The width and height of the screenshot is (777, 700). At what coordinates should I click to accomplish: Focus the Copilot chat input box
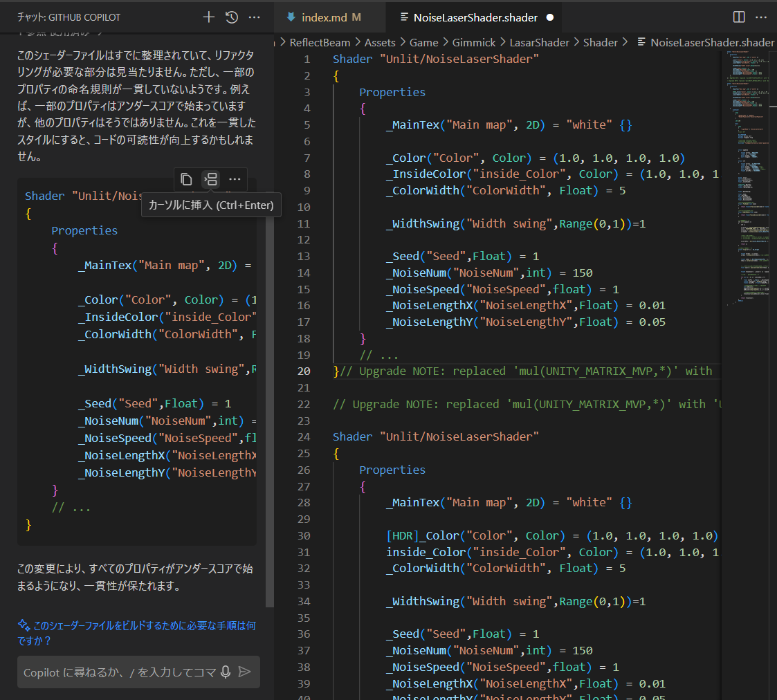click(x=118, y=672)
